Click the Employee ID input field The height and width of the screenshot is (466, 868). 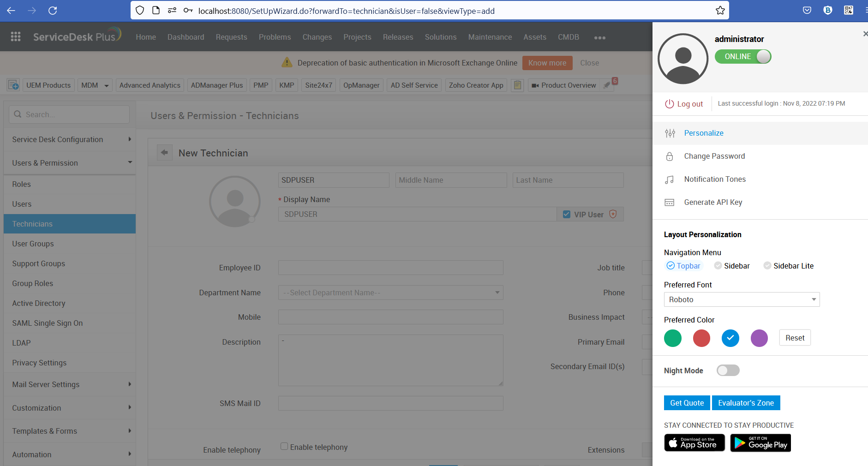[x=390, y=268]
